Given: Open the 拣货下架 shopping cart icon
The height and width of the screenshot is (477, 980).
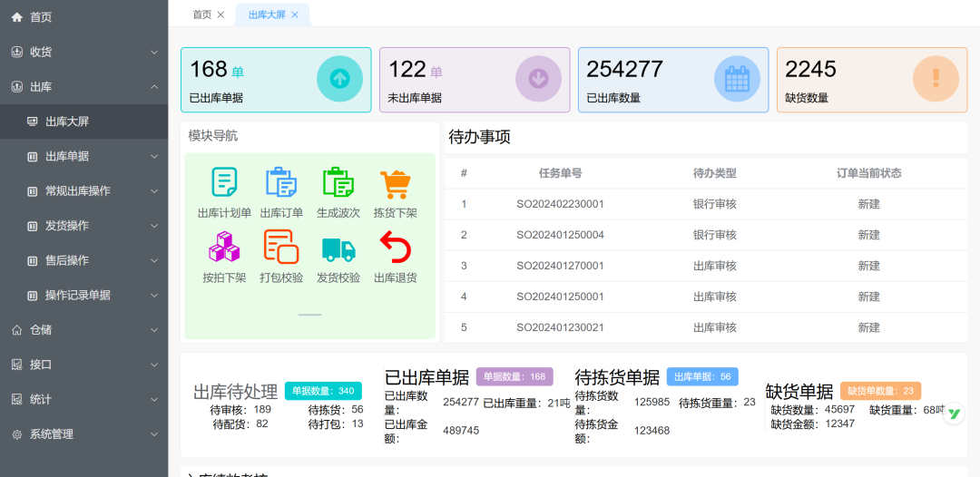Looking at the screenshot, I should point(396,184).
